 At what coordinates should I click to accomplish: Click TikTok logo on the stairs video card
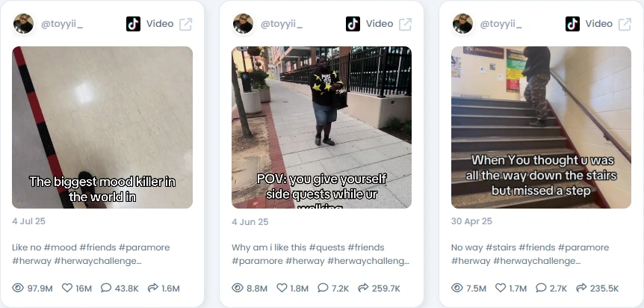(x=572, y=24)
